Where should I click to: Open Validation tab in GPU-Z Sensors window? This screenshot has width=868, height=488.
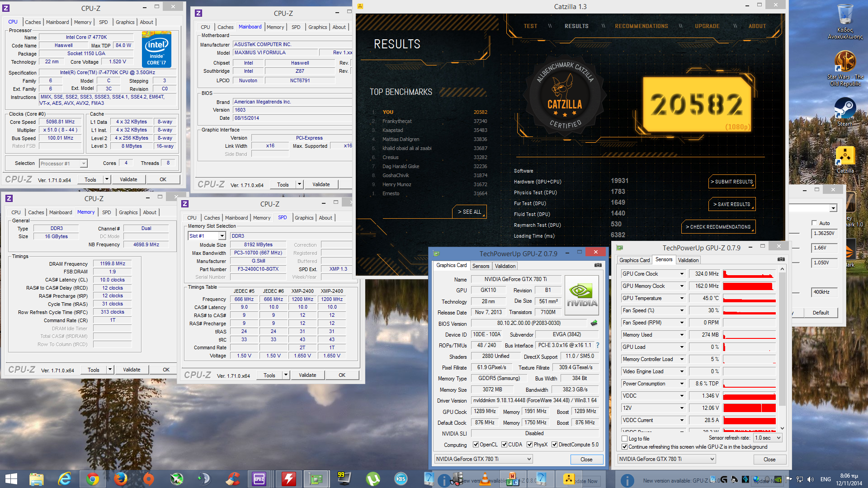coord(688,260)
